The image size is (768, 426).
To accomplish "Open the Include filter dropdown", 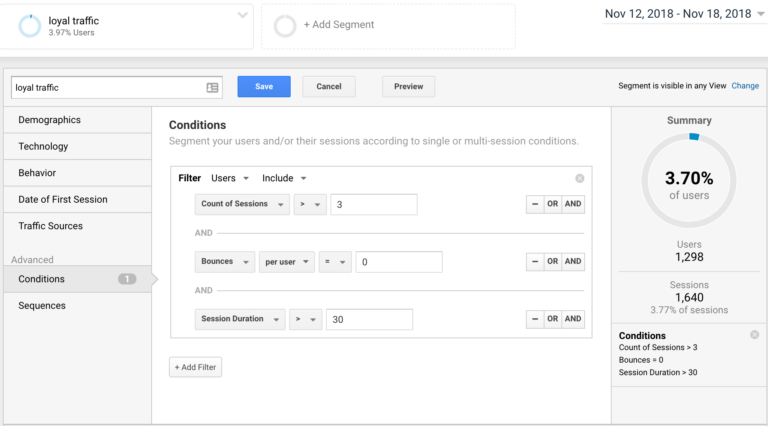I will click(284, 178).
